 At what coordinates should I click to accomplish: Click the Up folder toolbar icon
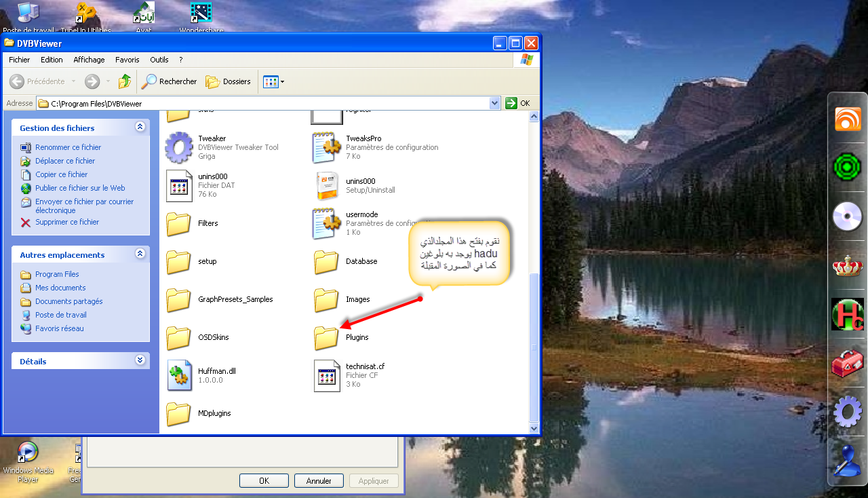pos(125,81)
